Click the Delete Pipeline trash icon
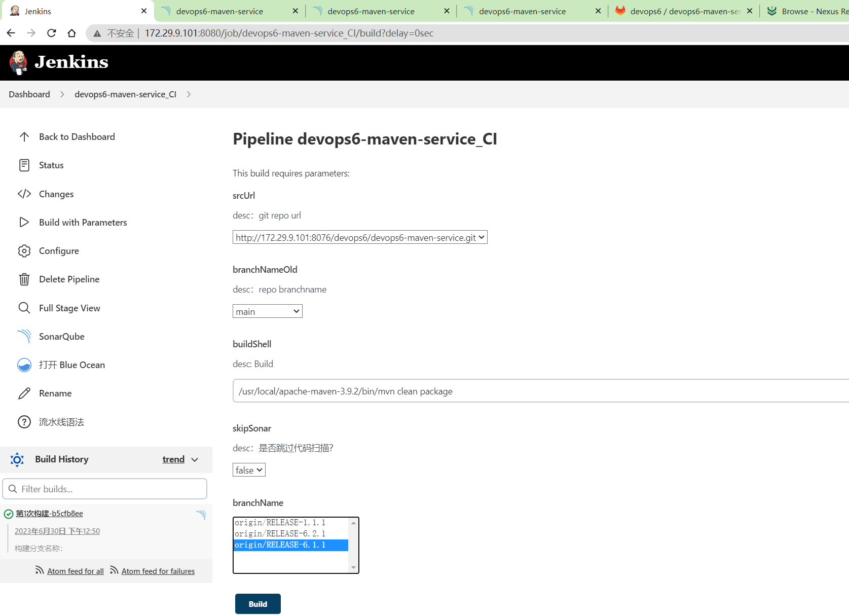Screen dimensions: 849x616 (x=24, y=279)
